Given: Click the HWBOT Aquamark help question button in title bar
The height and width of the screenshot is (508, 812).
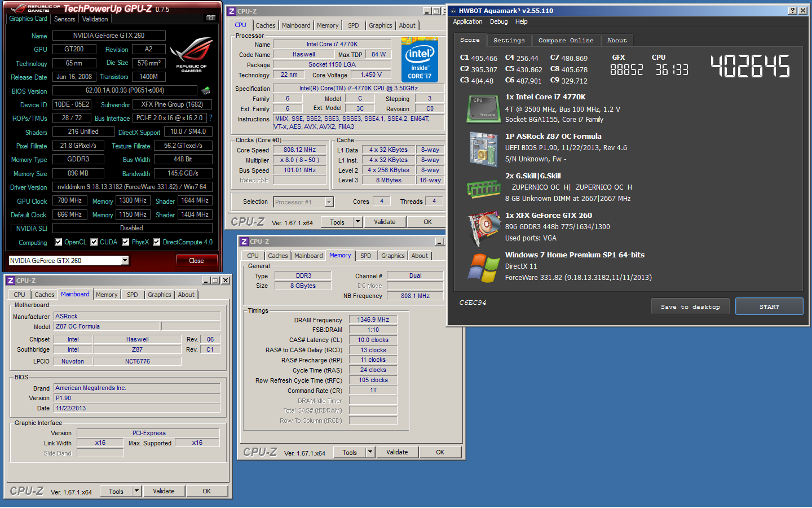Looking at the screenshot, I should [792, 10].
